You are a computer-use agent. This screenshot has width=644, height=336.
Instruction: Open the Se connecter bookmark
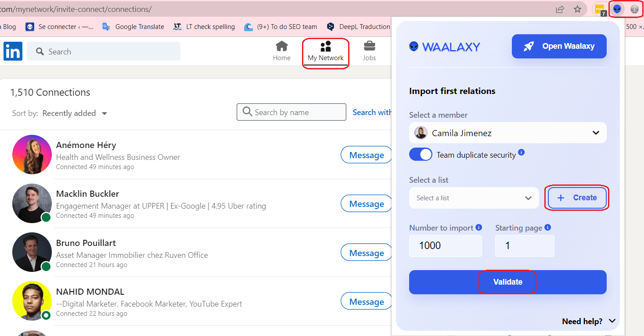tap(60, 27)
